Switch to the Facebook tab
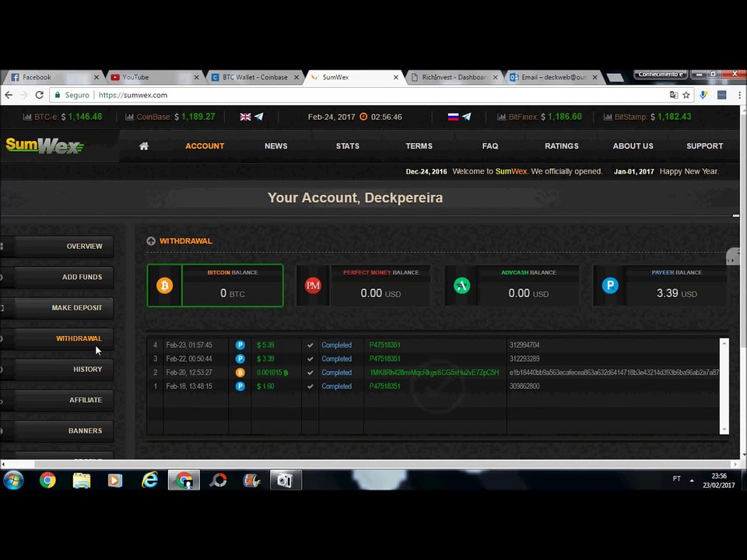This screenshot has width=747, height=560. point(52,77)
